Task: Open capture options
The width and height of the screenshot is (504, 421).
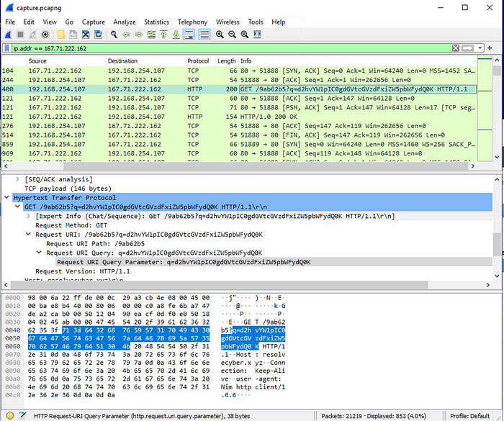Action: tap(45, 35)
